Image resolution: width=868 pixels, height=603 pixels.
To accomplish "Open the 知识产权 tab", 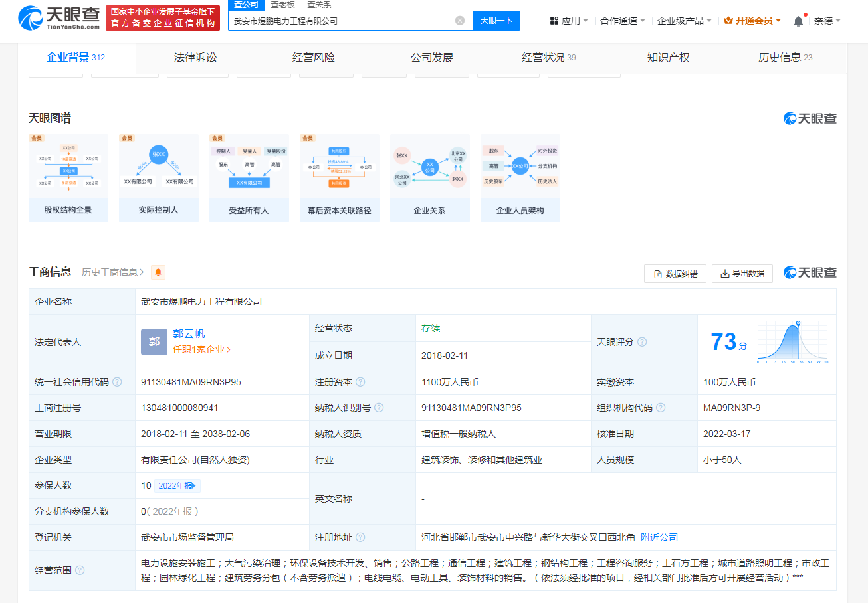I will (x=669, y=58).
